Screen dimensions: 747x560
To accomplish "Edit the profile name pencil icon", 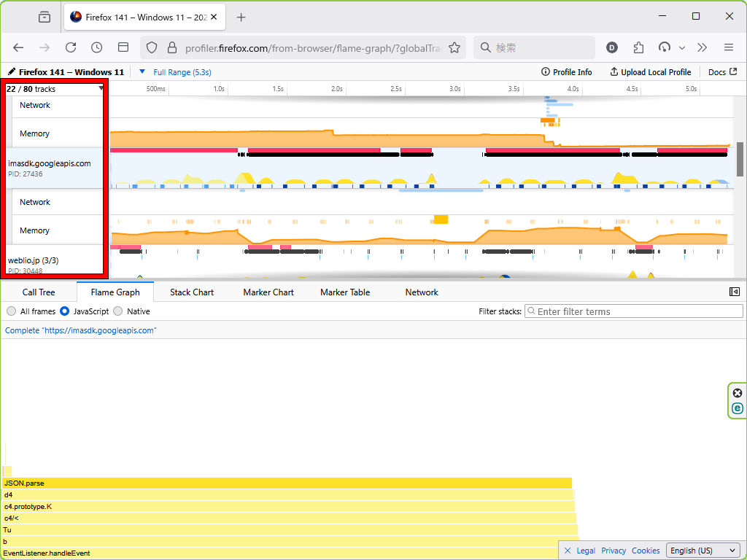I will coord(12,72).
